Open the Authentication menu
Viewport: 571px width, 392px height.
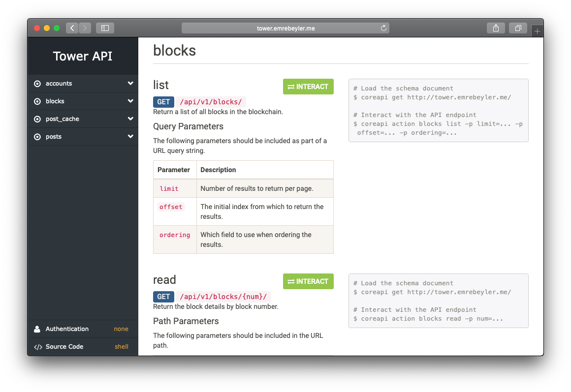point(83,329)
